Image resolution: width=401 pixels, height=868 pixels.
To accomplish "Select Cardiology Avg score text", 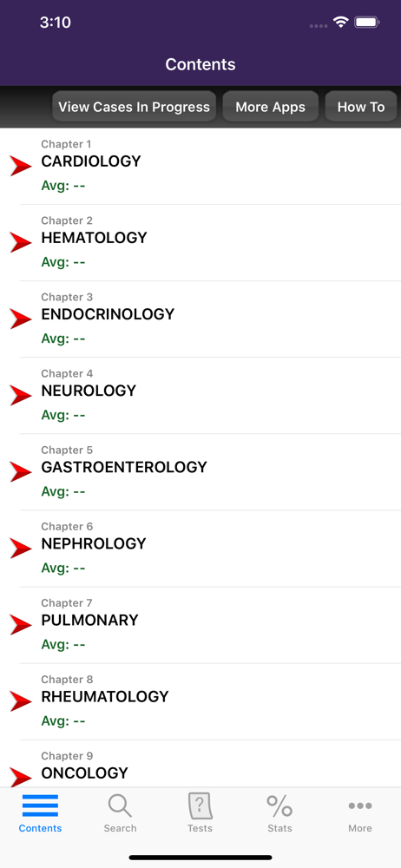I will tap(63, 186).
